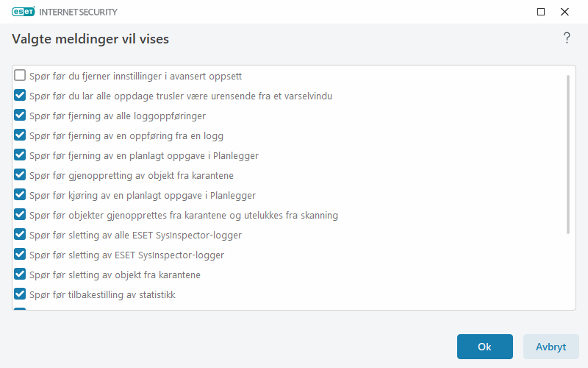Toggle the partially visible checkbox at list bottom

(x=21, y=309)
